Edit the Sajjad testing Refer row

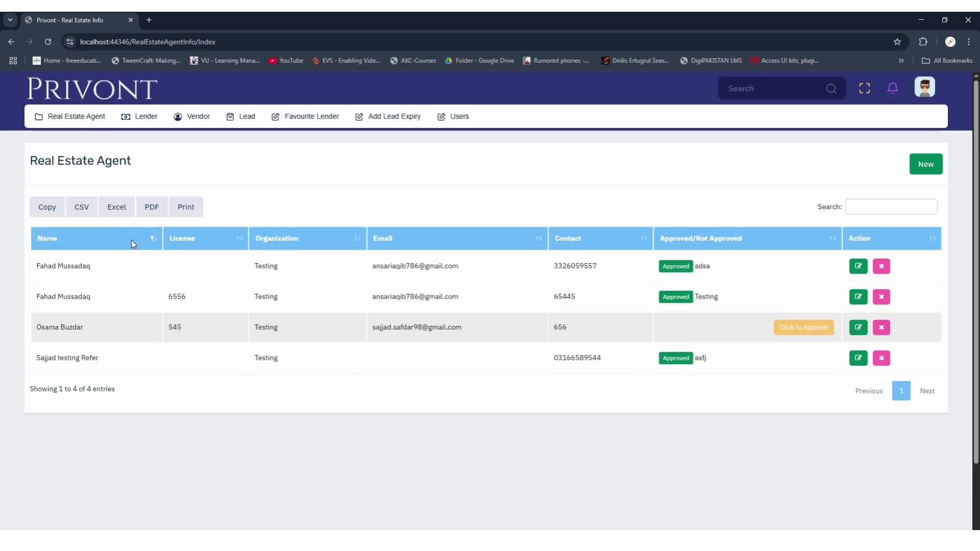(858, 358)
